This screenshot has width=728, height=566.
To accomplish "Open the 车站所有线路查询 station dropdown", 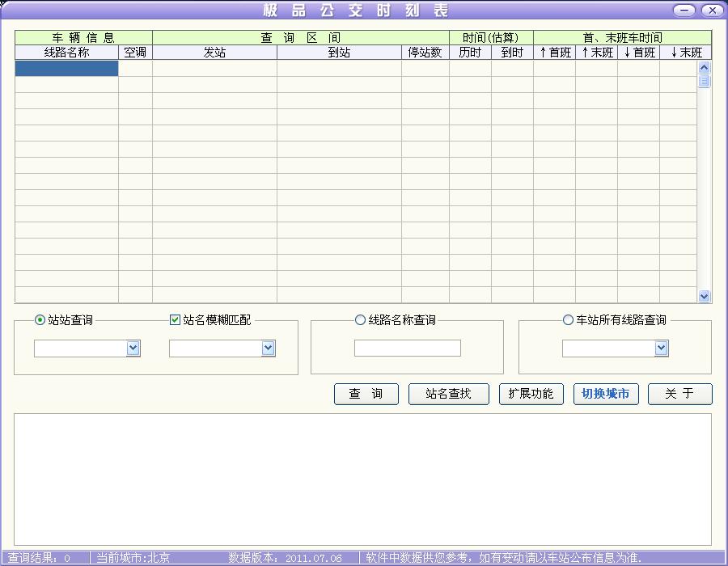I will point(661,348).
